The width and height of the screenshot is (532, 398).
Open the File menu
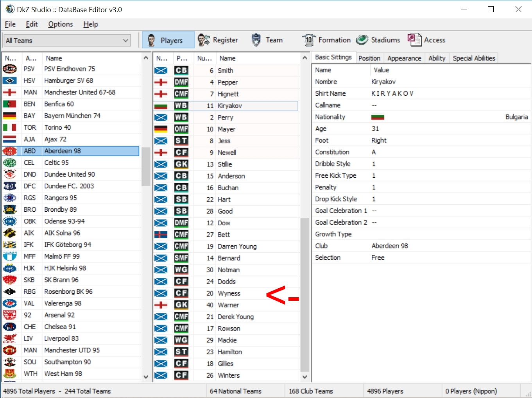click(x=10, y=24)
